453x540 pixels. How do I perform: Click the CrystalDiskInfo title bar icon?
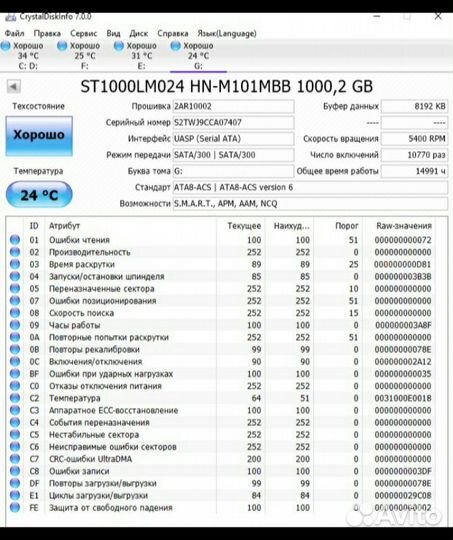[x=10, y=16]
